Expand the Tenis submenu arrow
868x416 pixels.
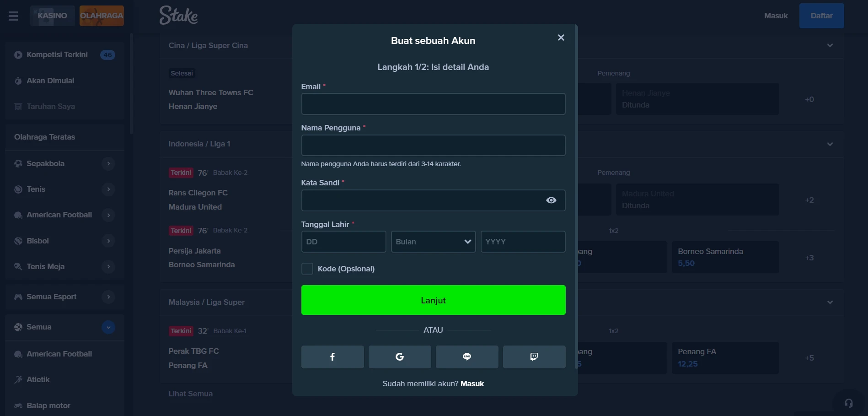click(108, 189)
